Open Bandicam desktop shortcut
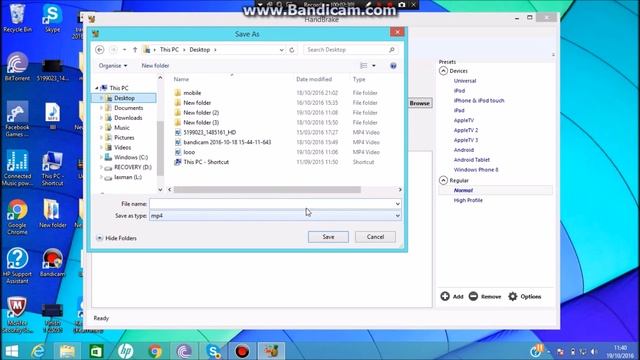 point(52,263)
